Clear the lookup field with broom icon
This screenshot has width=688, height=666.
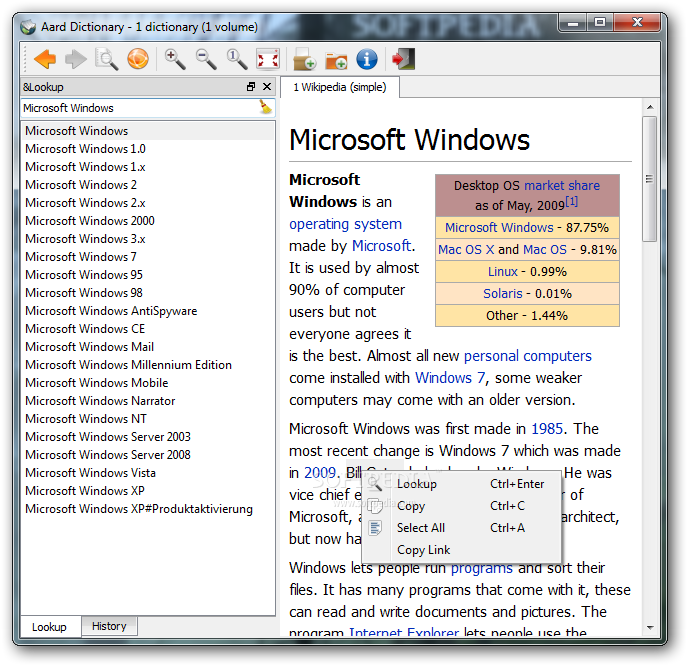pyautogui.click(x=265, y=107)
